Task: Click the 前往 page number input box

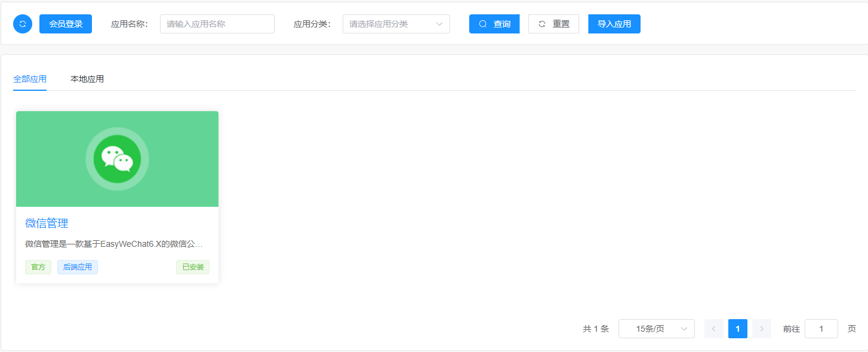Action: pyautogui.click(x=821, y=329)
